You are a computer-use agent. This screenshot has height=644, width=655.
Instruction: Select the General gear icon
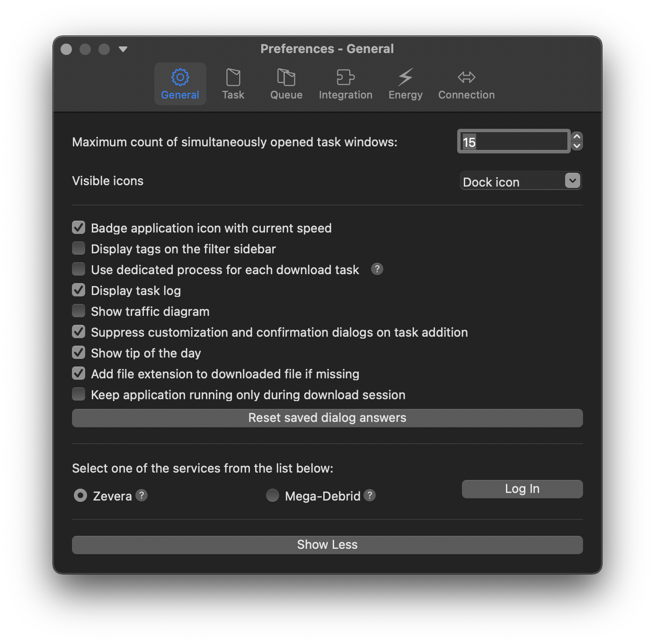coord(180,78)
